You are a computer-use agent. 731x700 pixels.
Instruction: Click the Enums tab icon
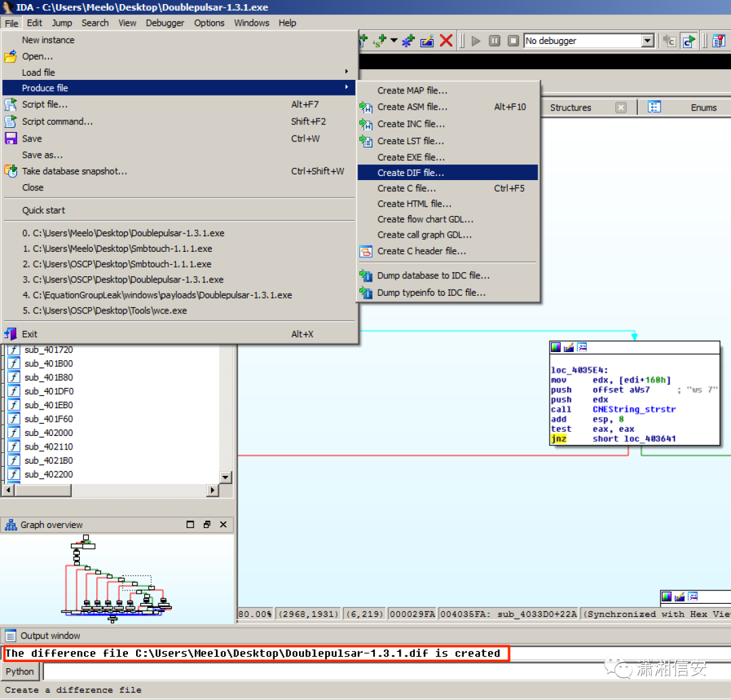654,107
